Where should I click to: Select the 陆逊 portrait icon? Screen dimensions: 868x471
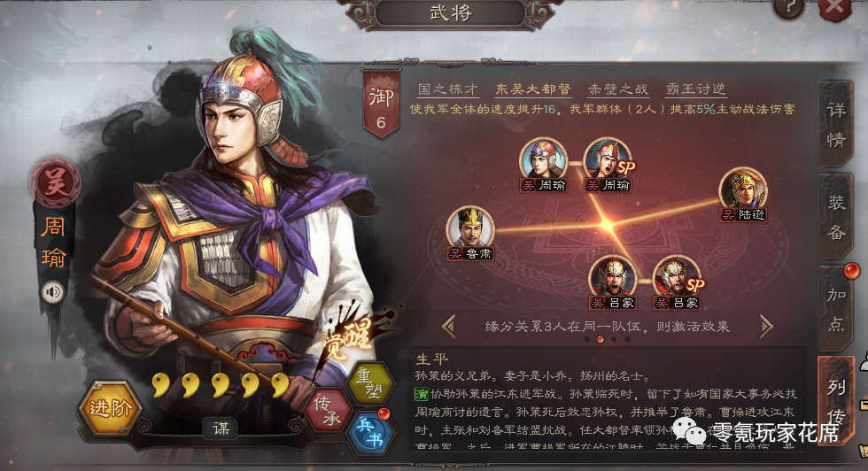tap(743, 195)
